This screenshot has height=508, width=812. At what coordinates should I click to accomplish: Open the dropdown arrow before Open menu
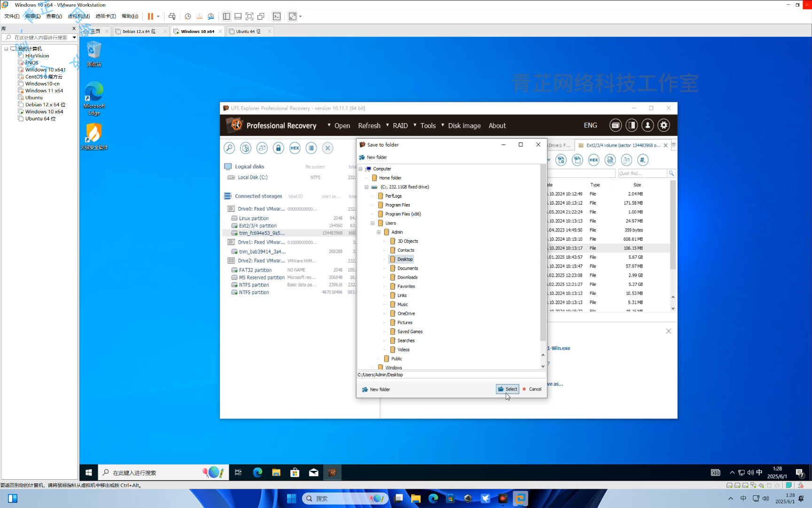point(329,125)
